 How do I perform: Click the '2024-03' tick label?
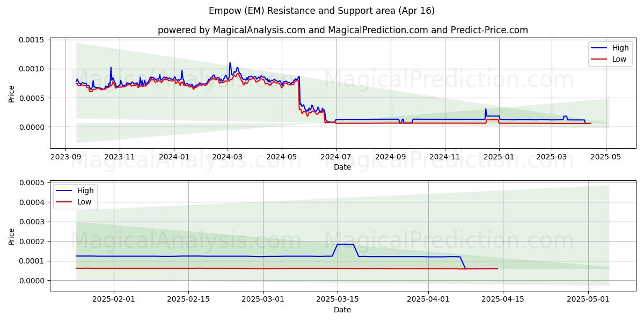[227, 156]
